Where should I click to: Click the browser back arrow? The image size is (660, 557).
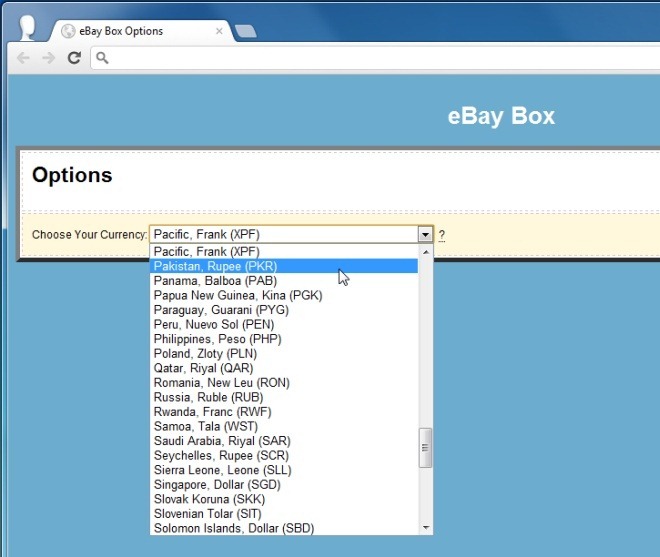click(23, 58)
